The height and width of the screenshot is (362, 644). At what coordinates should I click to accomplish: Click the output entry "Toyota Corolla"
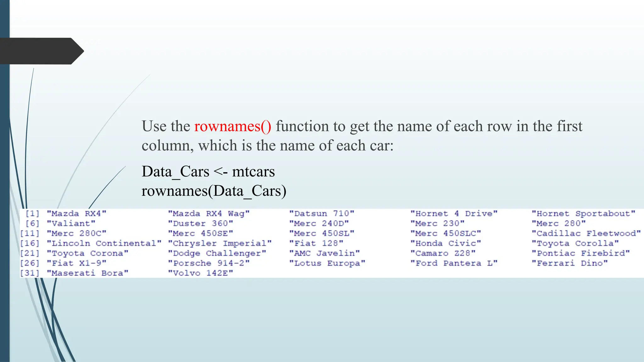tap(575, 244)
